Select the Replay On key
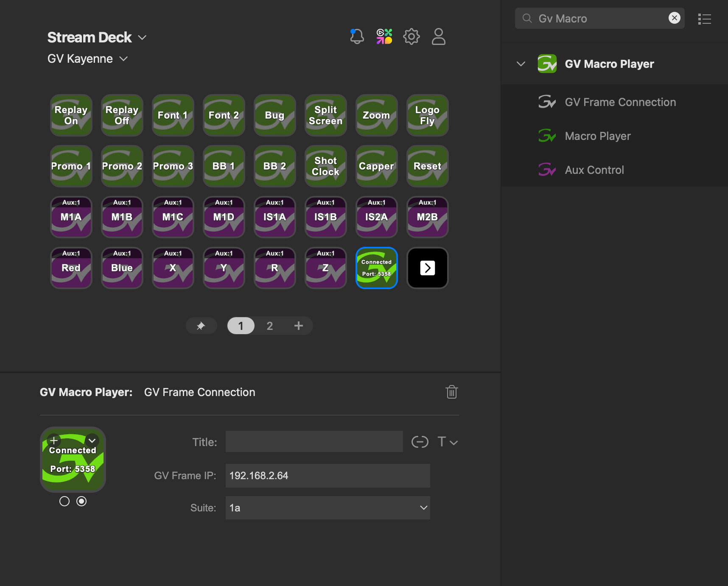Screen dimensions: 728x586 click(71, 115)
